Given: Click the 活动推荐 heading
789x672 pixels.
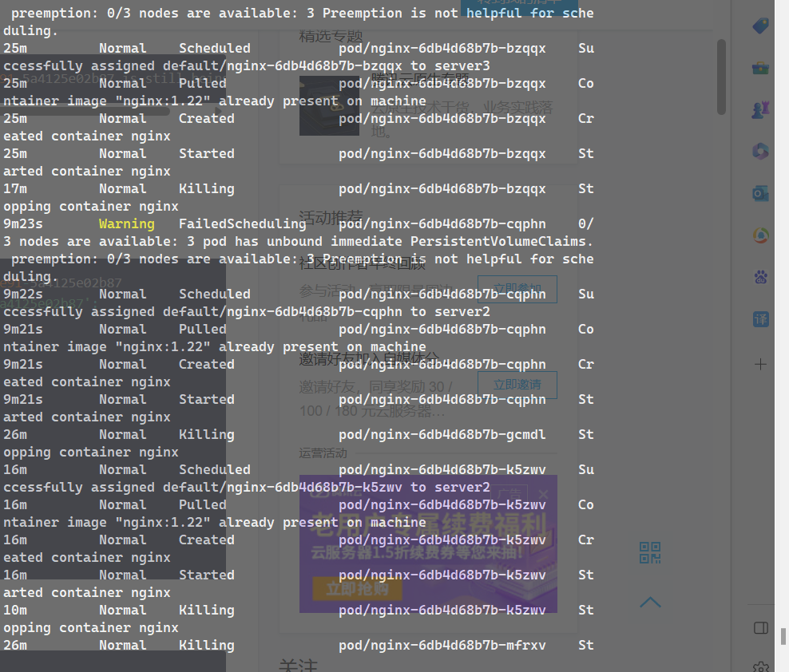Looking at the screenshot, I should [x=331, y=217].
